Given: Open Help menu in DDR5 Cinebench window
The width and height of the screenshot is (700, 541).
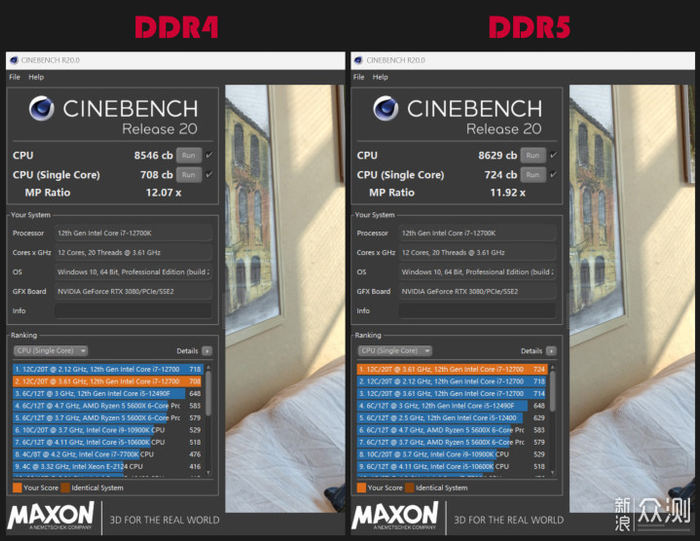Looking at the screenshot, I should tap(380, 77).
